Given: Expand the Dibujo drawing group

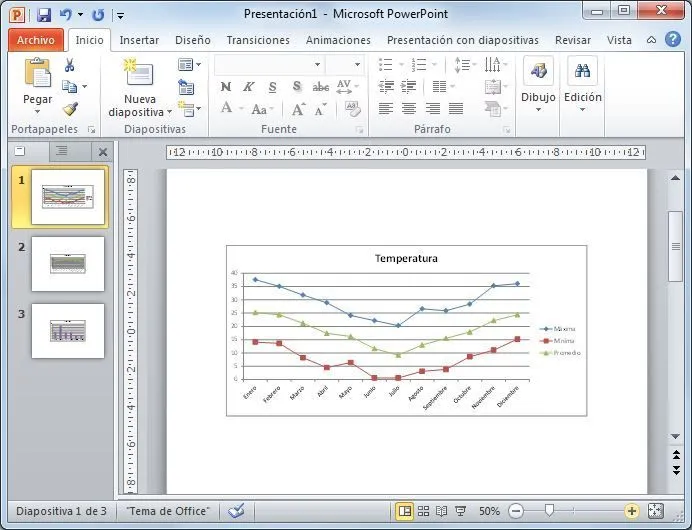Looking at the screenshot, I should tap(538, 85).
